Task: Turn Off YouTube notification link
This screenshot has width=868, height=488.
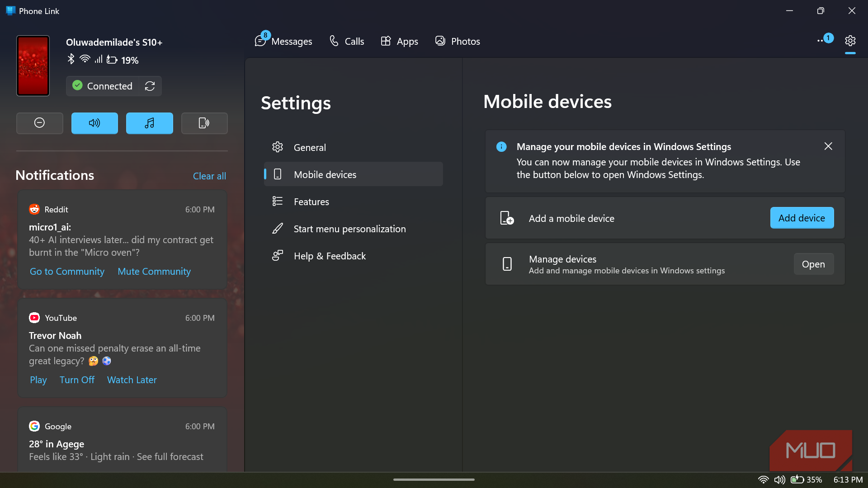Action: click(77, 380)
